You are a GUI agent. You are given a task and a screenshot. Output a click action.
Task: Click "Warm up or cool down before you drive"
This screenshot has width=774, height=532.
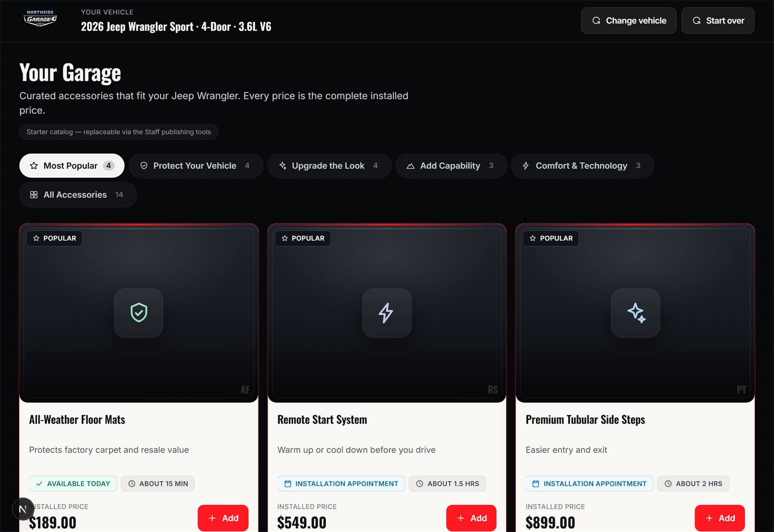coord(357,450)
